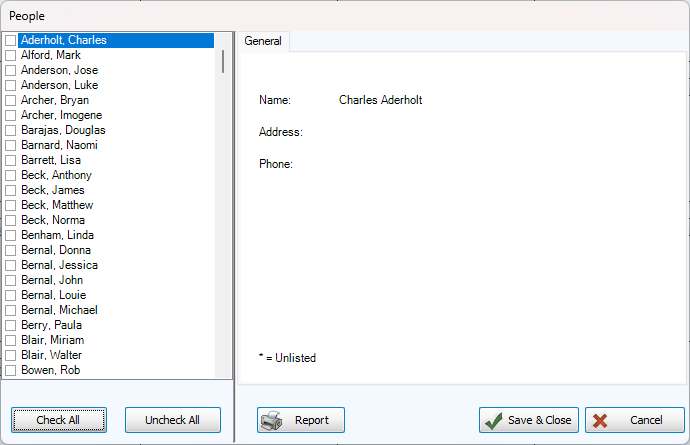Switch to the General tab
This screenshot has height=445, width=690.
pyautogui.click(x=263, y=41)
